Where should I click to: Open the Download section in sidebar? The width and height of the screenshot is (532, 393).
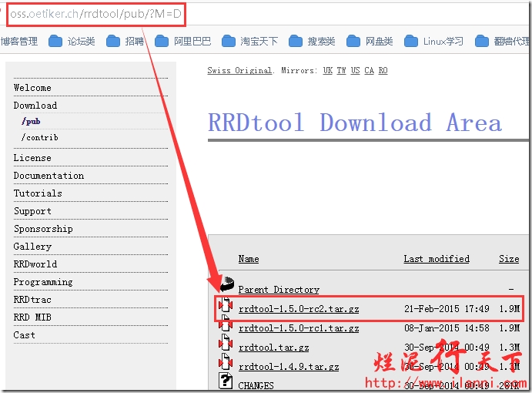[35, 106]
